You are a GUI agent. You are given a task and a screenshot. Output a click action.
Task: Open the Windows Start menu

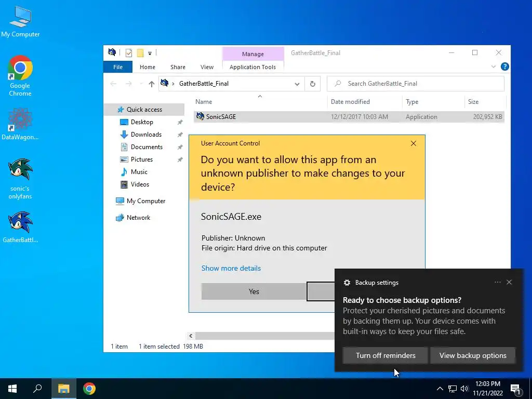pyautogui.click(x=12, y=389)
